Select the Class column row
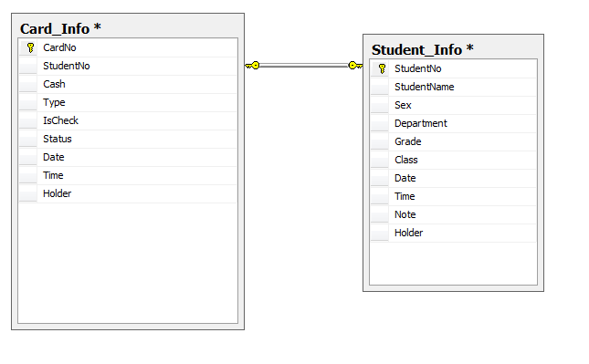 pyautogui.click(x=454, y=160)
